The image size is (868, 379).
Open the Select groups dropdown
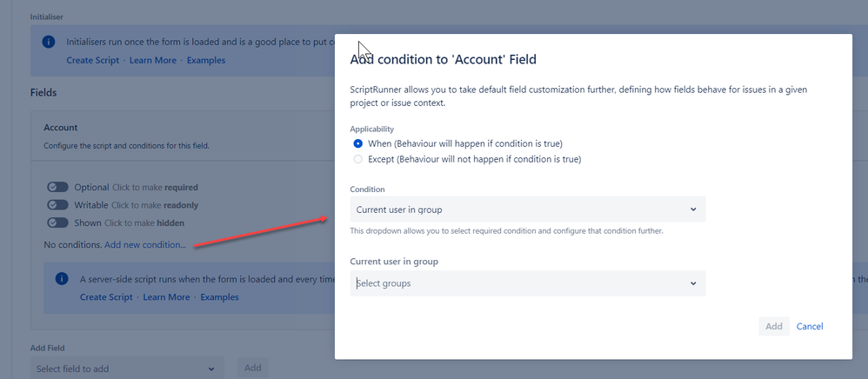pos(528,283)
